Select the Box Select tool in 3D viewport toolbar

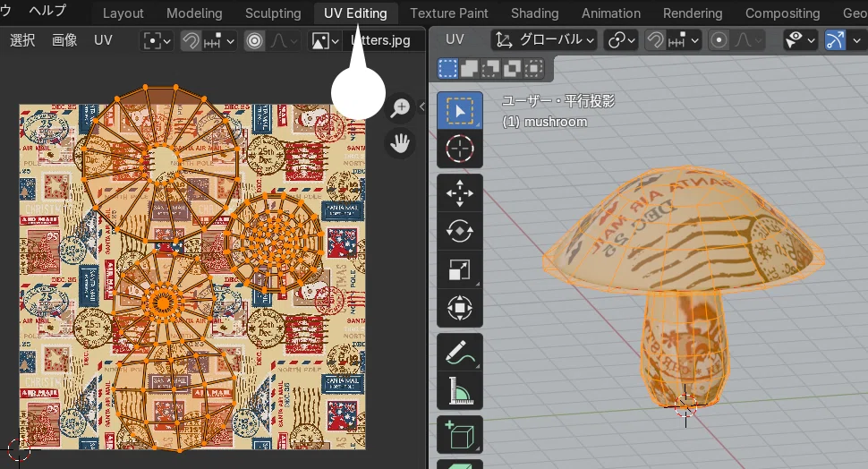click(459, 111)
